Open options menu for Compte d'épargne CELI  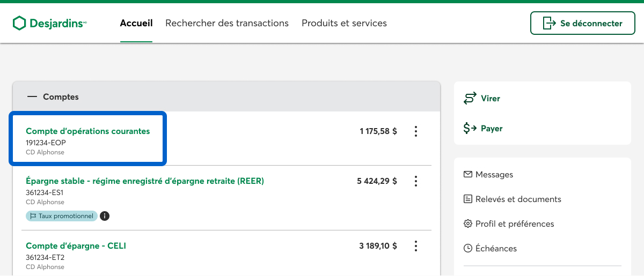[x=415, y=246]
